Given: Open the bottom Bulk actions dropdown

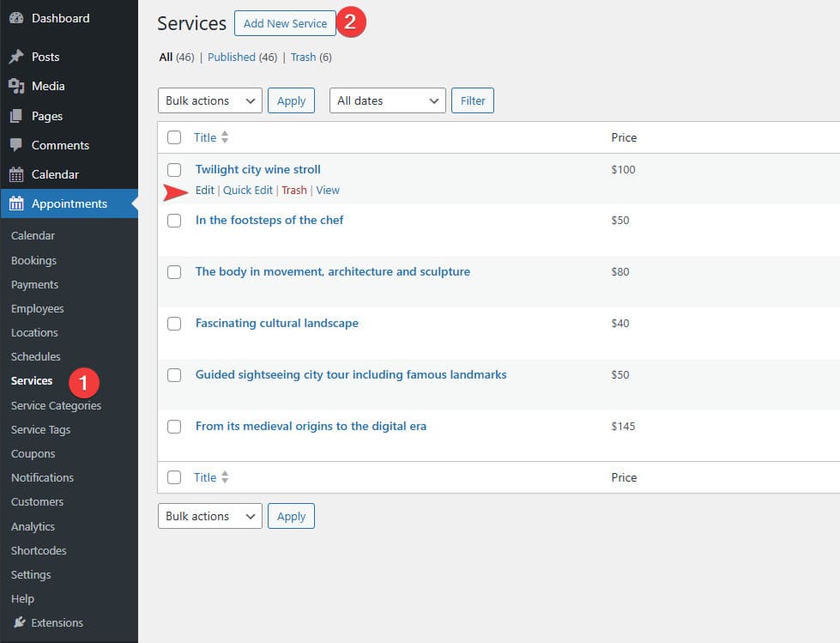Looking at the screenshot, I should click(x=209, y=516).
